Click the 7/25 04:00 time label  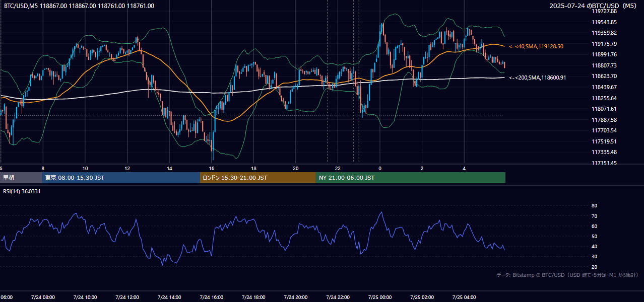click(464, 297)
